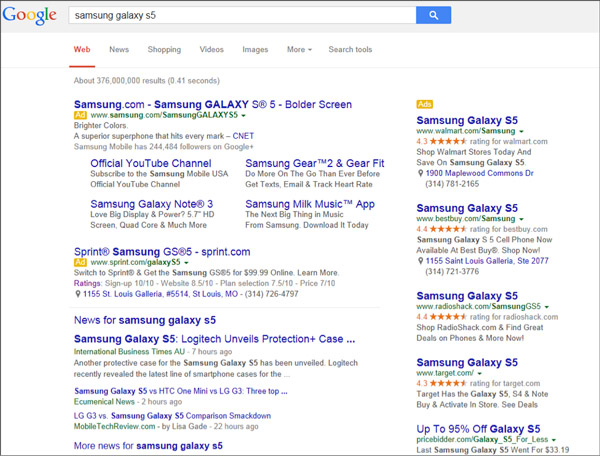Select the Web tab
The image size is (600, 456).
click(x=82, y=49)
